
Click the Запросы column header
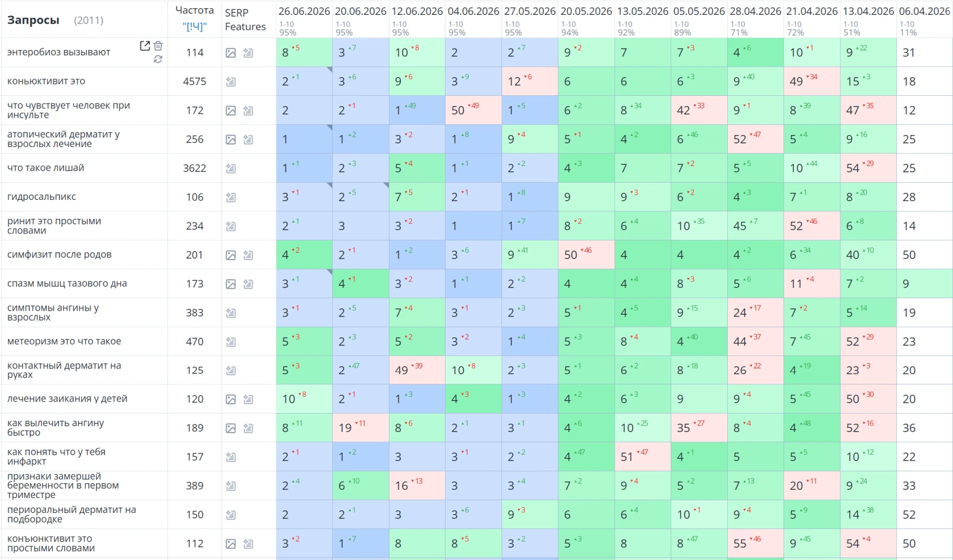click(x=33, y=20)
